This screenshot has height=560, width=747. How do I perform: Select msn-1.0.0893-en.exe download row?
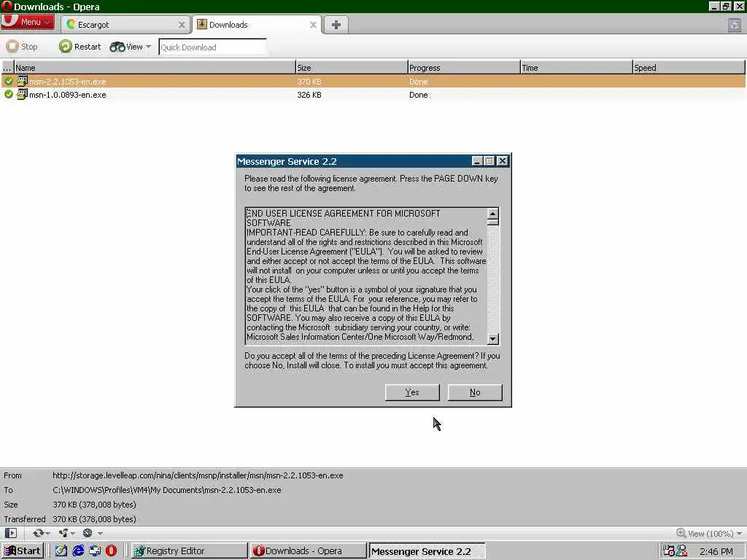pos(373,95)
